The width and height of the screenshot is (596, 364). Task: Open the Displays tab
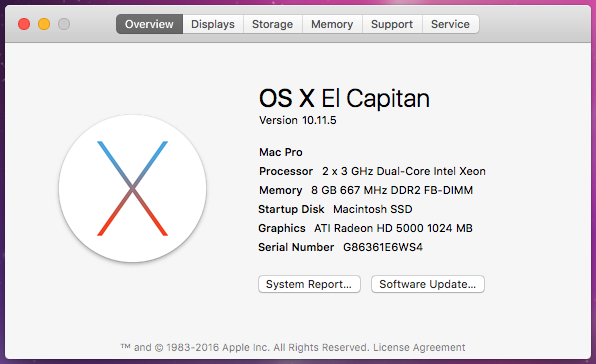(x=213, y=24)
